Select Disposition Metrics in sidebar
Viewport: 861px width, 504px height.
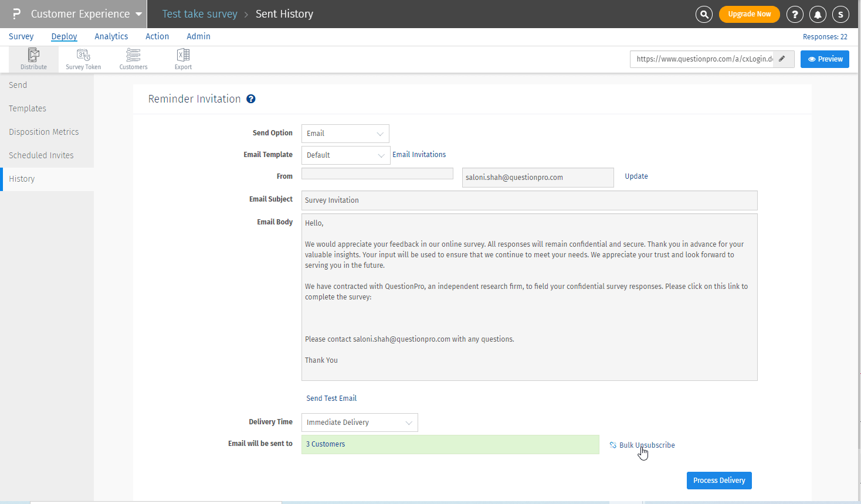click(44, 132)
